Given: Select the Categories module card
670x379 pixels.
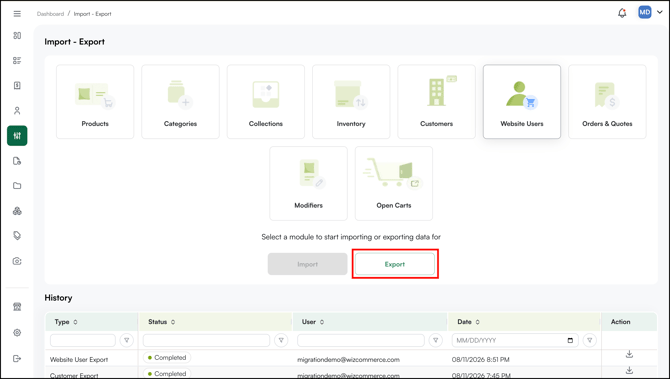Looking at the screenshot, I should pos(180,102).
